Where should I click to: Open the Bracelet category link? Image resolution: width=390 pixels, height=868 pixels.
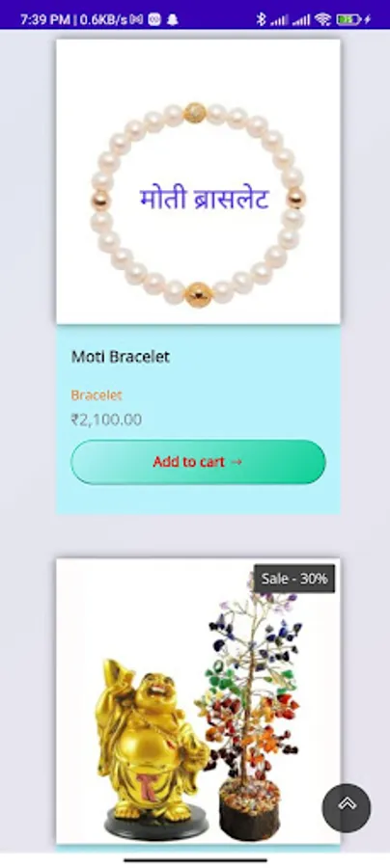pos(97,395)
